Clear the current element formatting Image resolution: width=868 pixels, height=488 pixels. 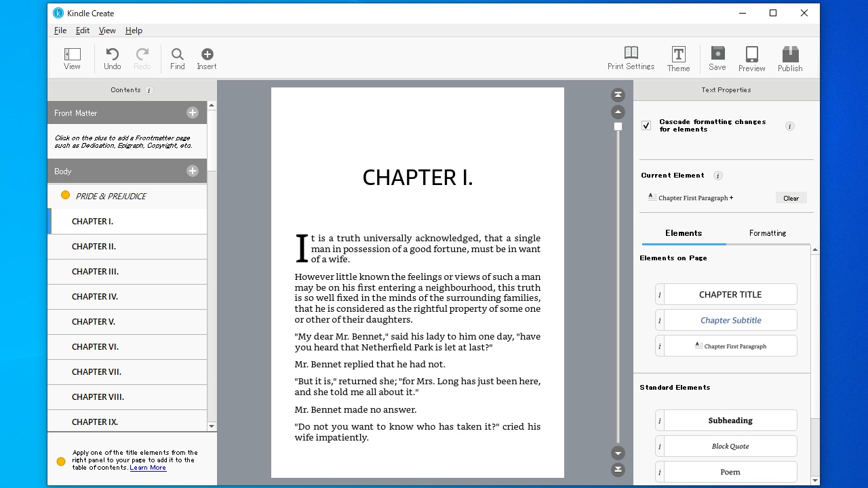pos(791,198)
